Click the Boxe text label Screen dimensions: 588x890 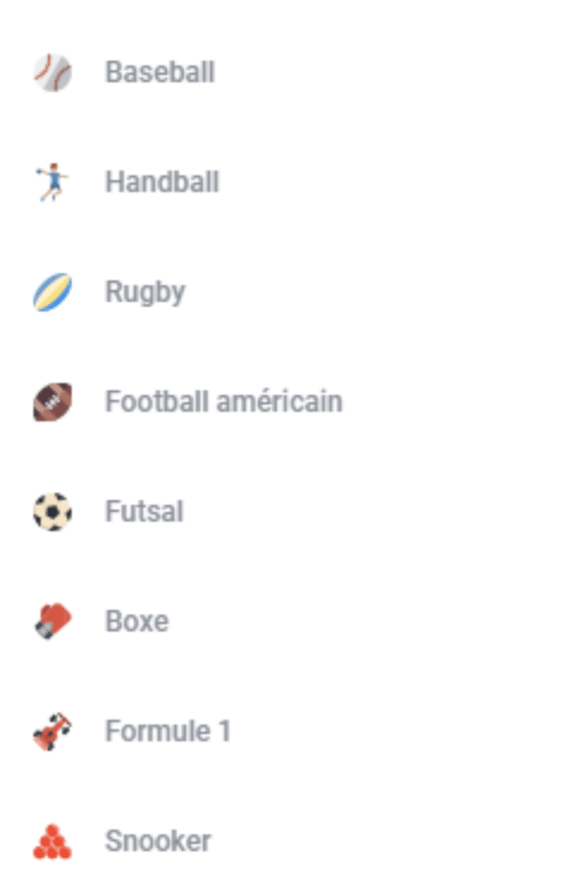(x=137, y=621)
